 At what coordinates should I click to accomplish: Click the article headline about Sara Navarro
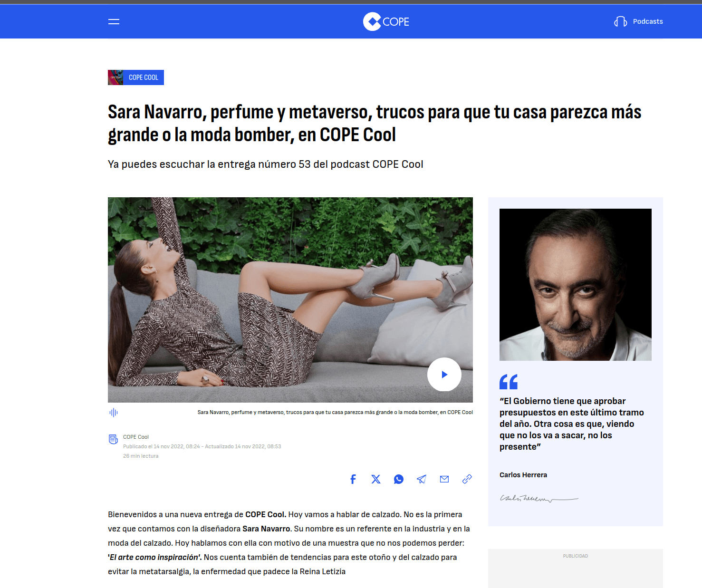(x=375, y=124)
